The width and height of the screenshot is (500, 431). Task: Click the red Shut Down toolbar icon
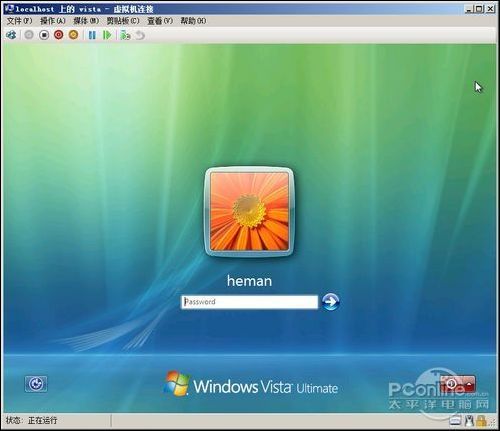(x=59, y=35)
